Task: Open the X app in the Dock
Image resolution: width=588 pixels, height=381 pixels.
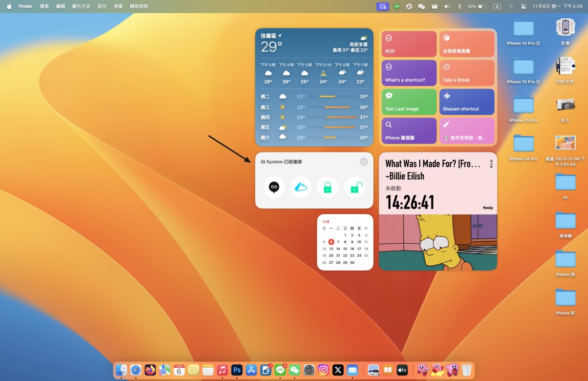Action: [338, 370]
